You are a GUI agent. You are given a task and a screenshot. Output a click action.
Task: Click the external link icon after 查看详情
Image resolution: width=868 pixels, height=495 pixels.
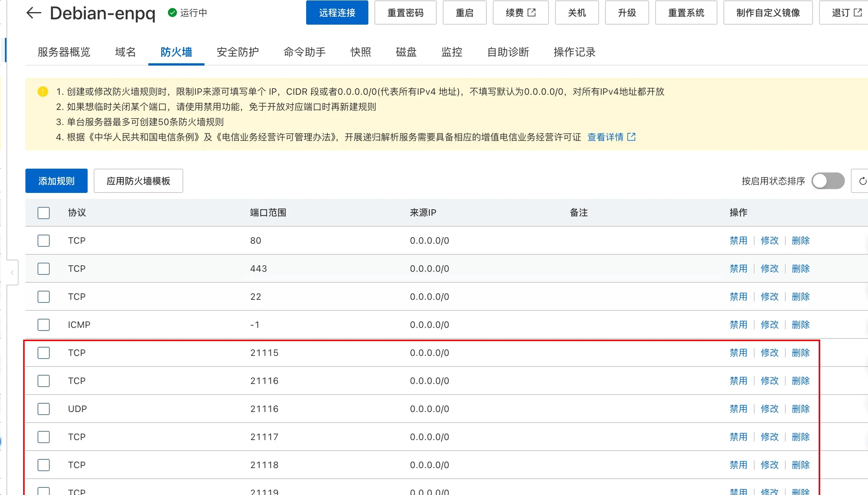[x=631, y=137]
